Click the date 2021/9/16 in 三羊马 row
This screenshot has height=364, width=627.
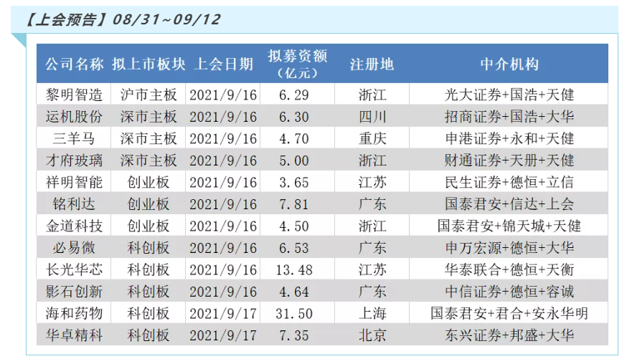point(223,139)
